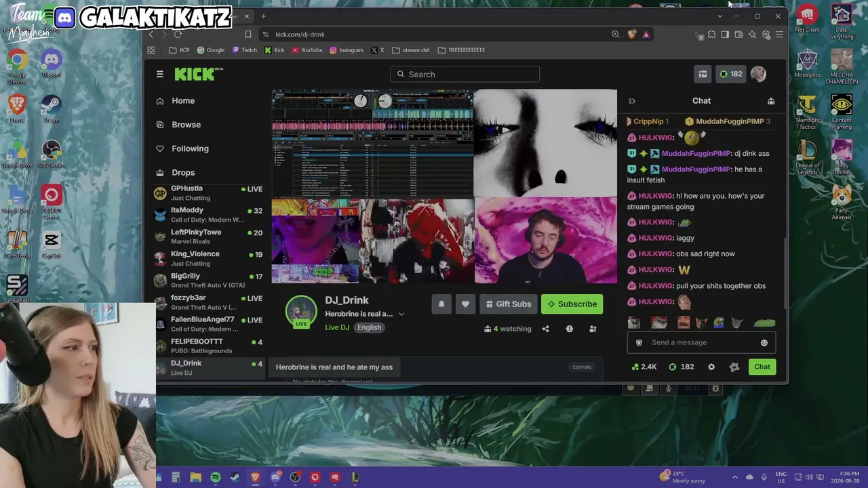868x488 pixels.
Task: Open the LeftPinkyTowe channel in sidebar
Action: pos(209,237)
